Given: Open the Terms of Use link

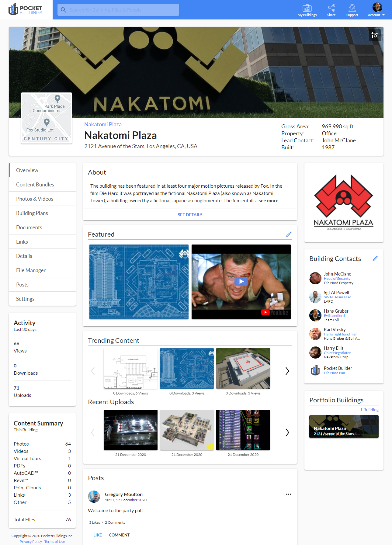Looking at the screenshot, I should [x=55, y=542].
